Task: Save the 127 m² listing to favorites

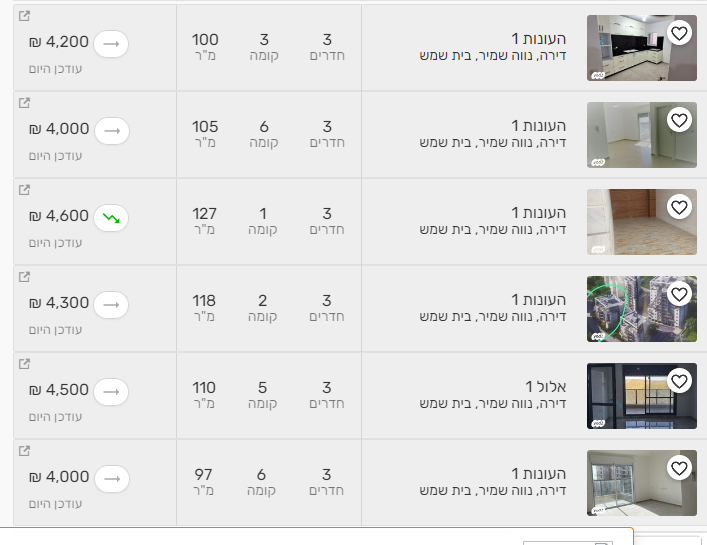Action: 679,208
